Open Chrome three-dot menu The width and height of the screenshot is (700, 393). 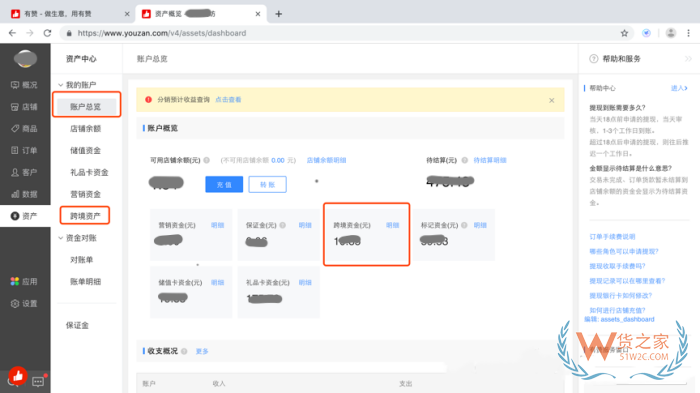click(x=688, y=33)
